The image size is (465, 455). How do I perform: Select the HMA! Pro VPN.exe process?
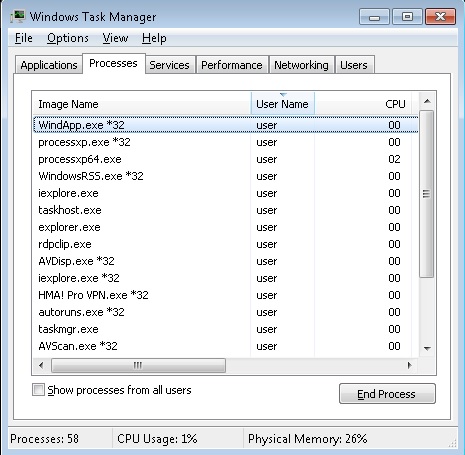tap(225, 295)
